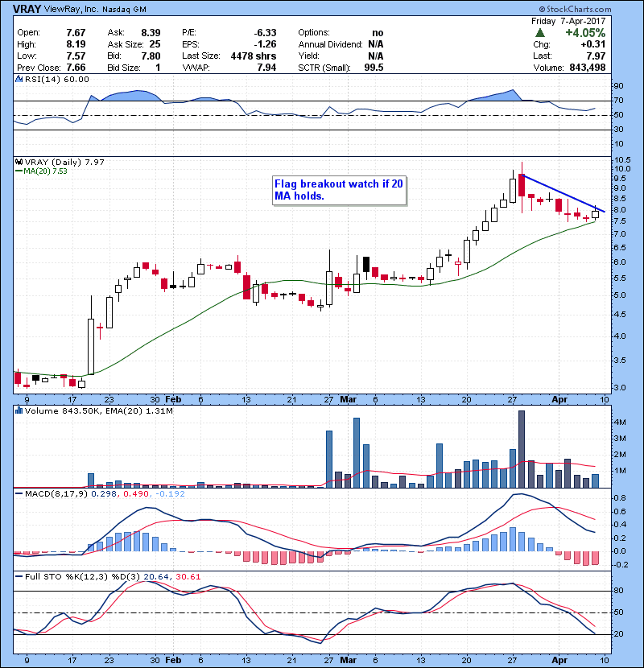Viewport: 644px width, 668px height.
Task: Click the Low value 7.57
Action: click(76, 56)
